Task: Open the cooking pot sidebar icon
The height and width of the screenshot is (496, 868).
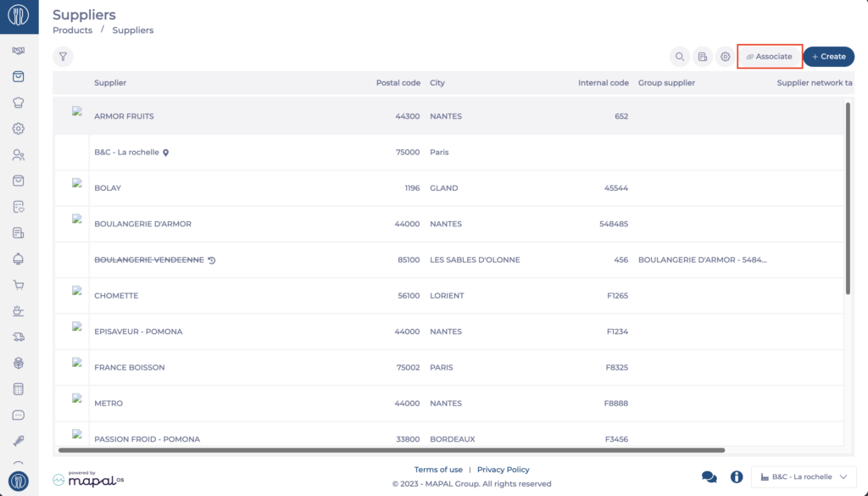Action: (19, 310)
